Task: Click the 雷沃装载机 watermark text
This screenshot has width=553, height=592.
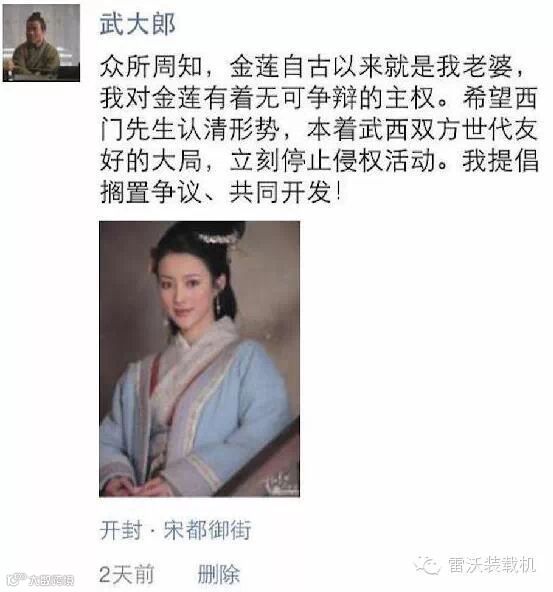Action: (492, 565)
